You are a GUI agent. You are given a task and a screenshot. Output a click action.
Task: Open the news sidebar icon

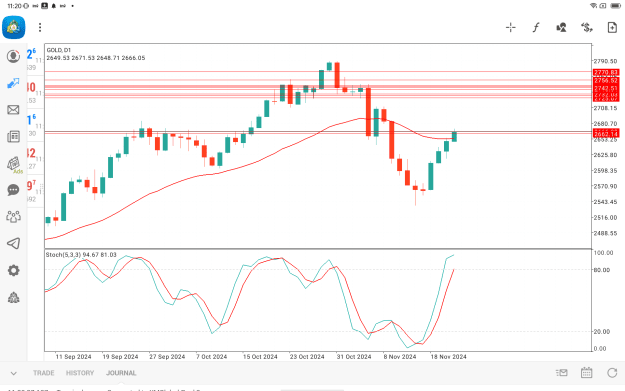click(x=13, y=137)
